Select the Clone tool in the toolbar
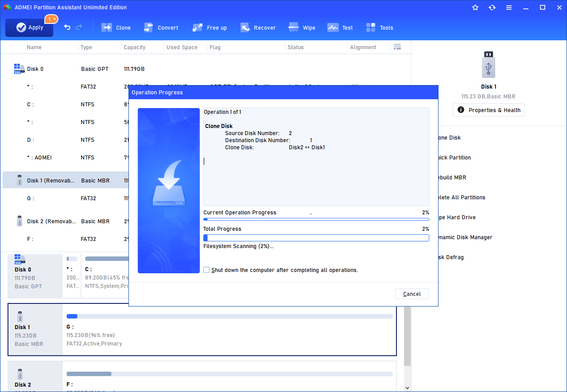567x392 pixels. (x=116, y=27)
